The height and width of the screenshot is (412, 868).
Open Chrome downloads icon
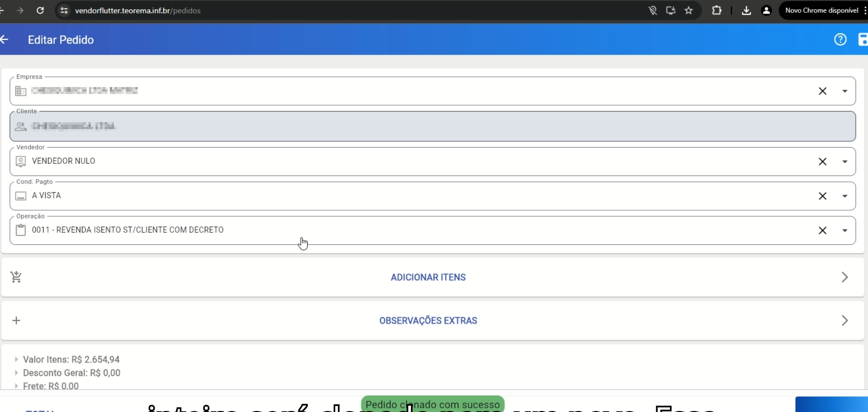coord(746,10)
